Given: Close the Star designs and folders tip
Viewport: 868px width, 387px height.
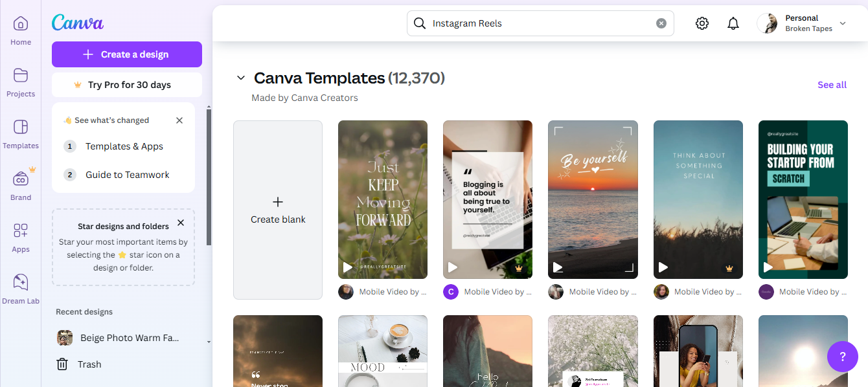Looking at the screenshot, I should pyautogui.click(x=181, y=223).
